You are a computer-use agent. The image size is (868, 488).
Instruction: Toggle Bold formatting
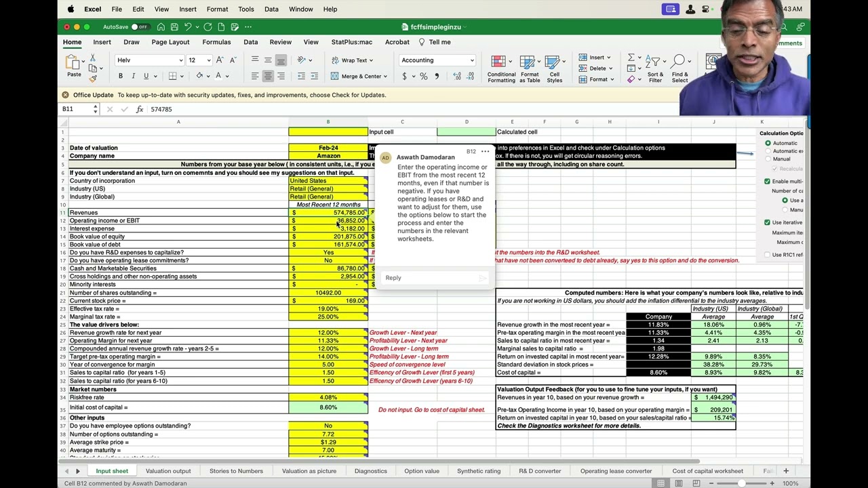(x=121, y=76)
